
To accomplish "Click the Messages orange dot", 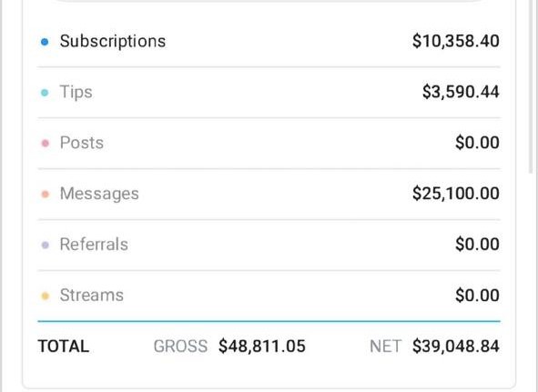I will click(x=45, y=194).
